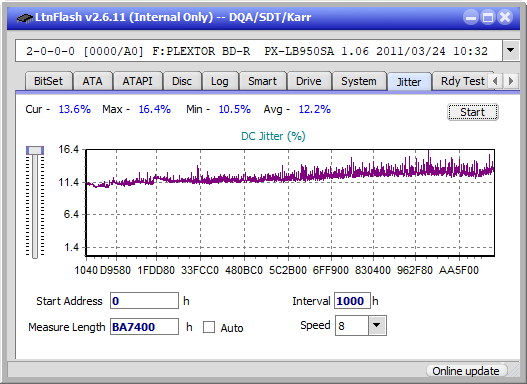This screenshot has height=384, width=527.
Task: Select the Interval value field
Action: [352, 301]
